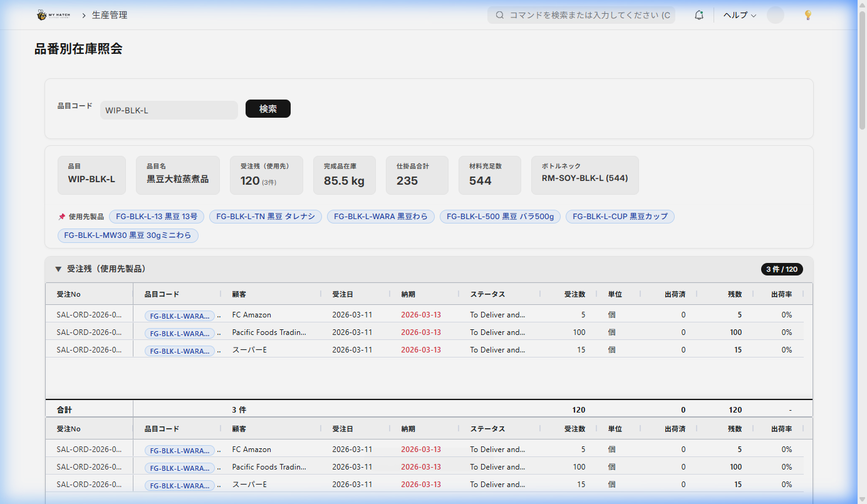Click the 0% 出荷率 value for FC Amazon row
This screenshot has height=504, width=867.
pyautogui.click(x=787, y=315)
